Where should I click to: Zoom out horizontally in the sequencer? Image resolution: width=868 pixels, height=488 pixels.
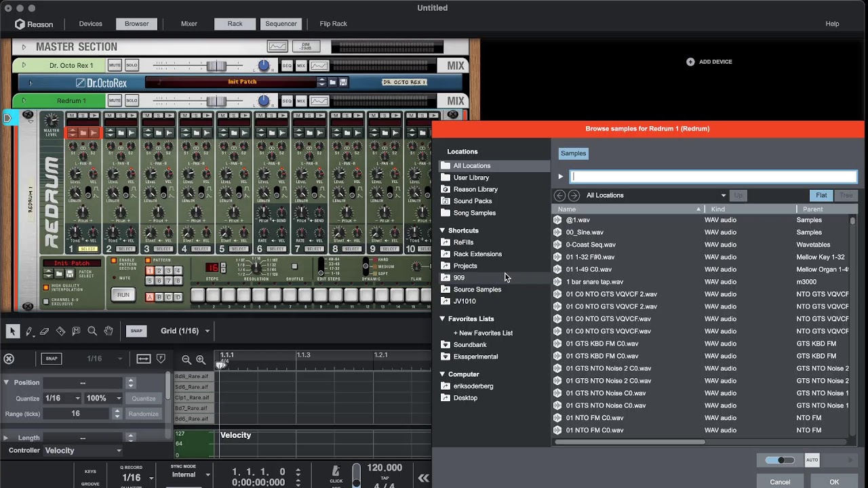pos(186,360)
